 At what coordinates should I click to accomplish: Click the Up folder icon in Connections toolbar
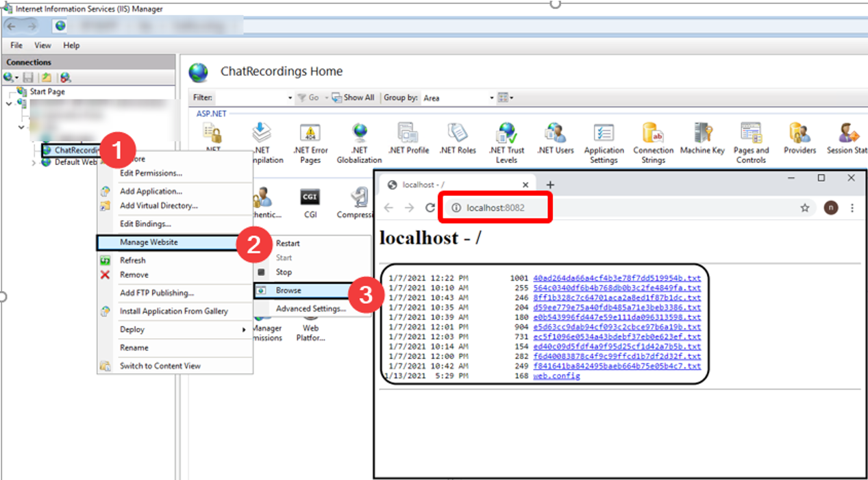(46, 78)
